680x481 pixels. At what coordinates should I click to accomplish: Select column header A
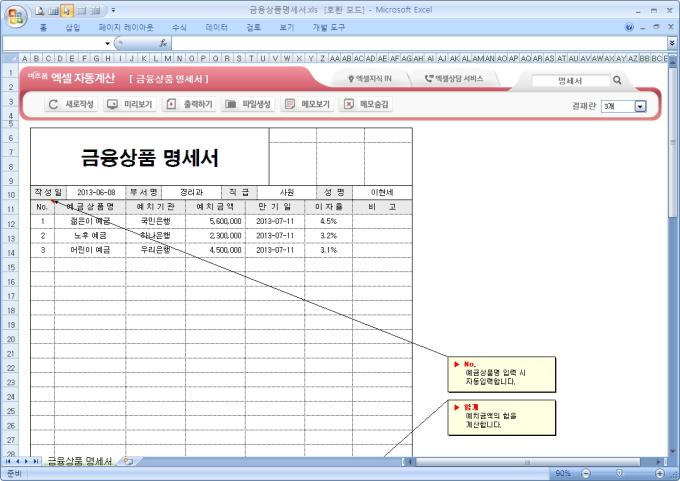[x=24, y=58]
